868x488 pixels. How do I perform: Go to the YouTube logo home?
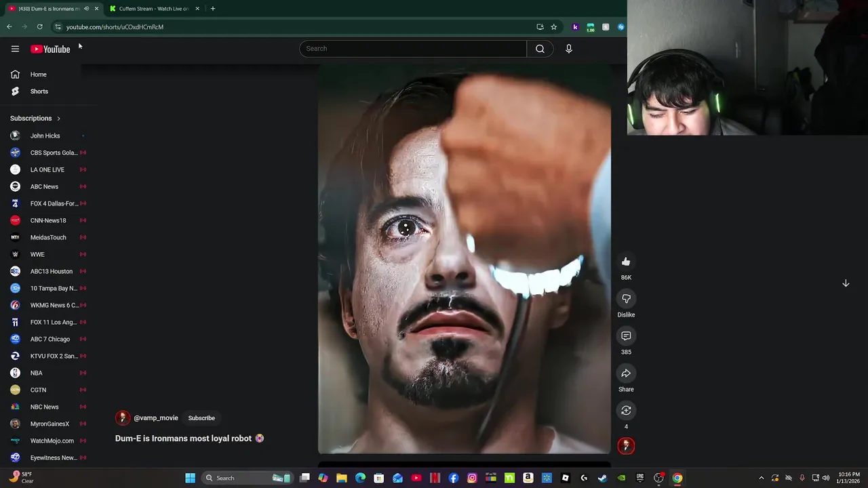point(50,49)
